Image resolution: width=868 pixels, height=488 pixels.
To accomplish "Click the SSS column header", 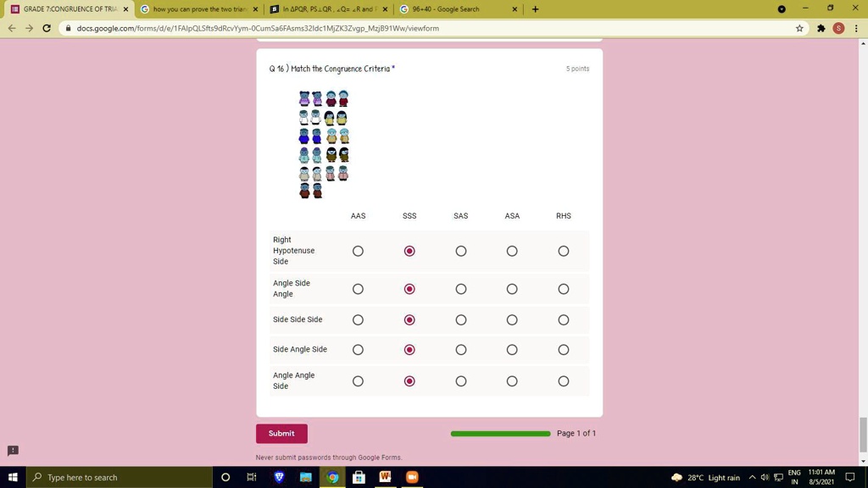I will point(409,216).
